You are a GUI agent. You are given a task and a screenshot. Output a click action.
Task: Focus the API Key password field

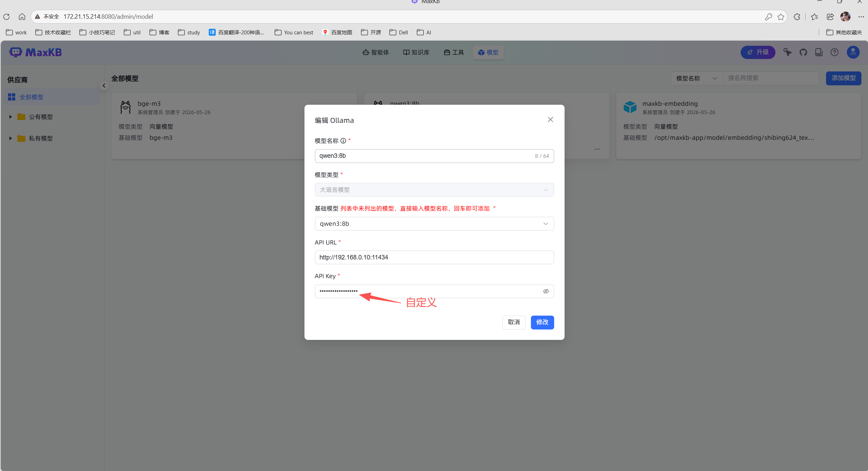click(x=434, y=291)
